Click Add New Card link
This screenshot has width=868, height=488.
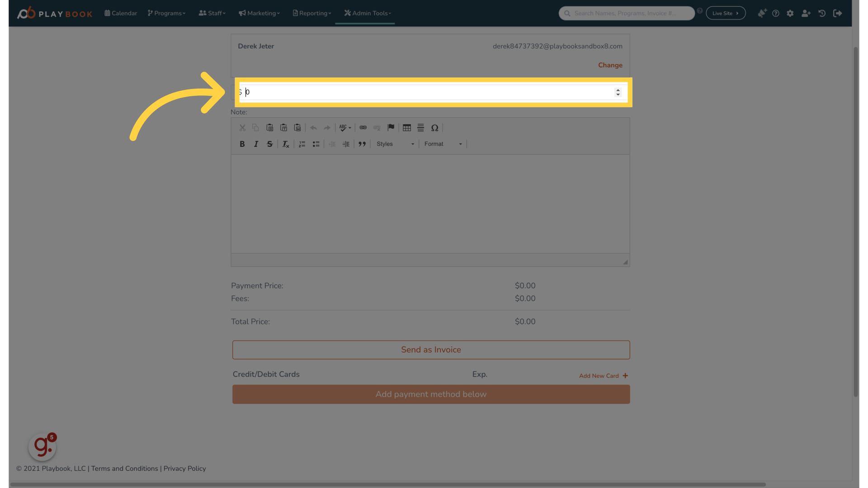click(604, 376)
